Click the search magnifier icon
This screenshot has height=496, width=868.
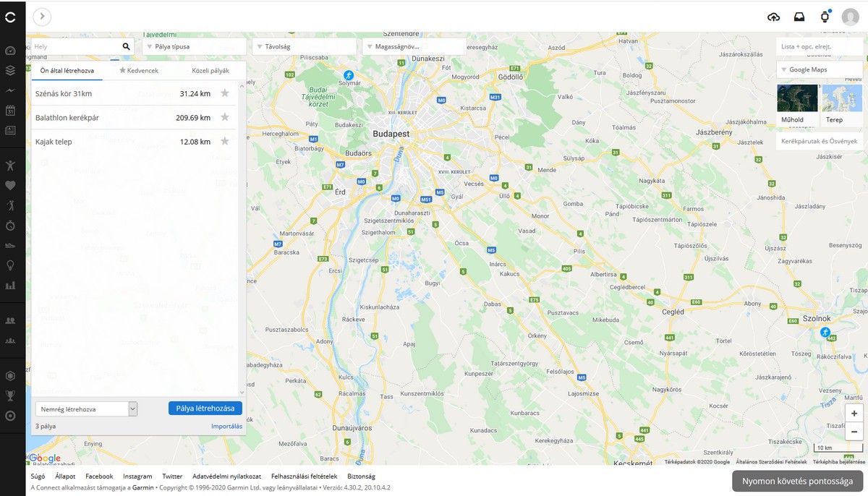click(127, 46)
